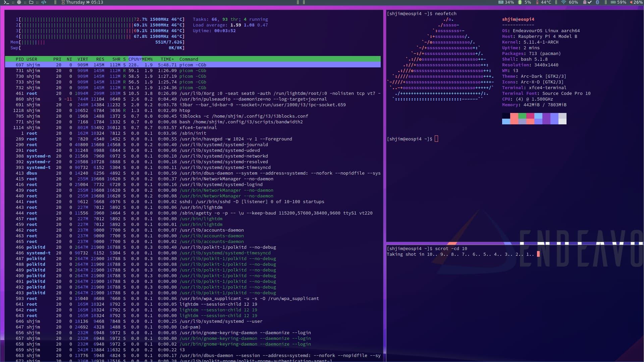The width and height of the screenshot is (644, 362).
Task: Open the WiFi signal icon in the bar
Action: pos(563,2)
